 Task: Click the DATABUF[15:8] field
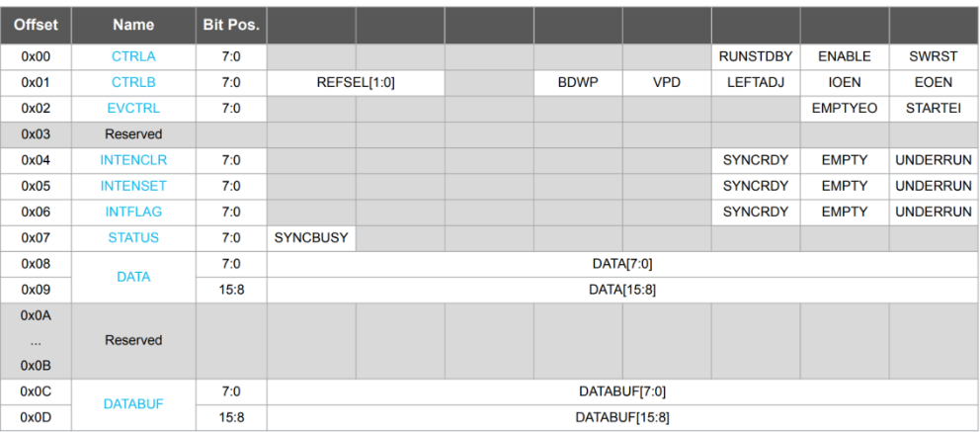[x=622, y=417]
